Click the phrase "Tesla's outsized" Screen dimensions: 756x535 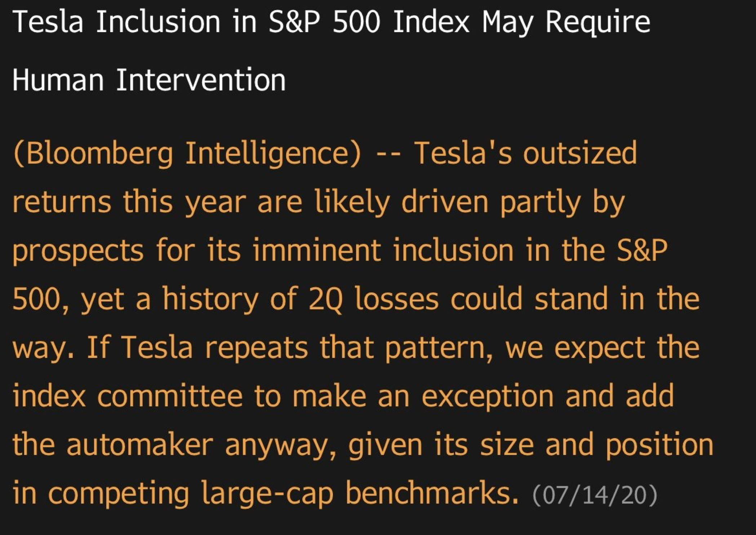point(525,153)
